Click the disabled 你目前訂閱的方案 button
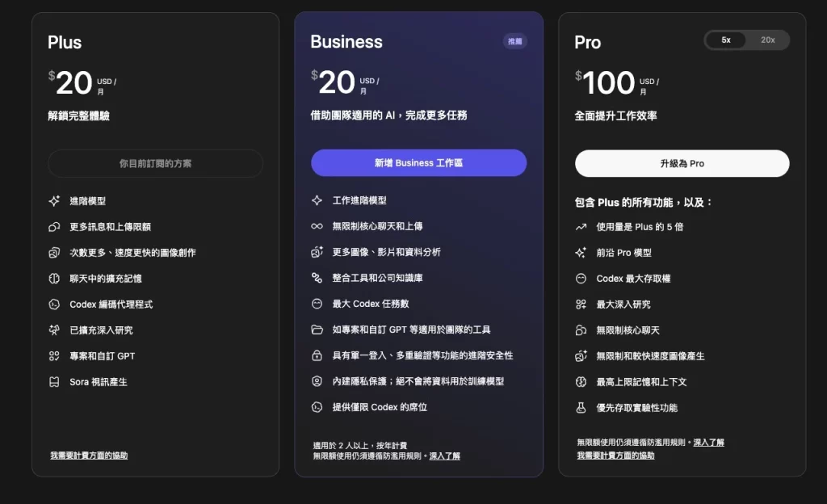Screen dimensions: 827x504 (x=155, y=164)
